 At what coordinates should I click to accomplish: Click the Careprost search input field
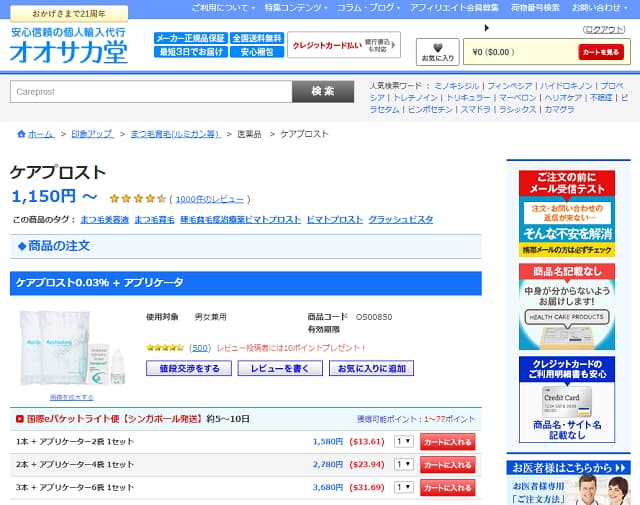coord(151,91)
